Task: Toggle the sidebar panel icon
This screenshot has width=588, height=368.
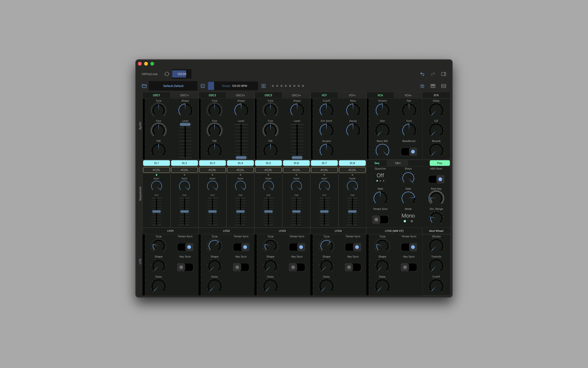Action: pos(443,74)
